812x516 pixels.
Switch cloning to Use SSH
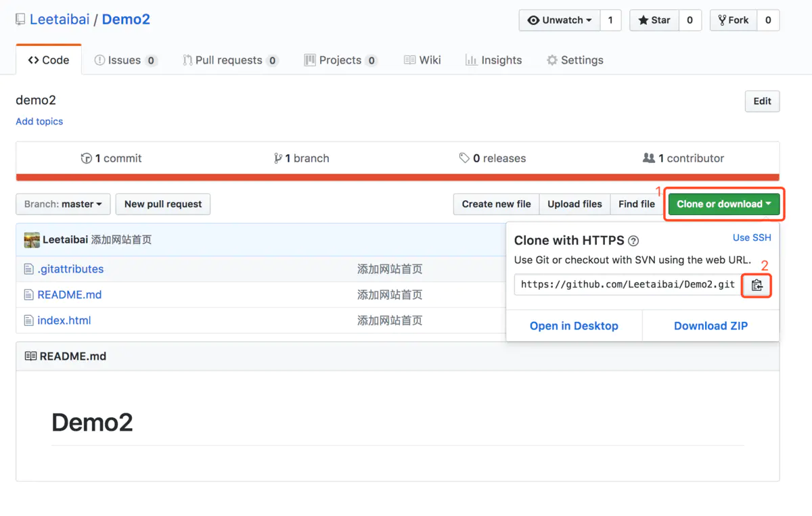pyautogui.click(x=752, y=237)
